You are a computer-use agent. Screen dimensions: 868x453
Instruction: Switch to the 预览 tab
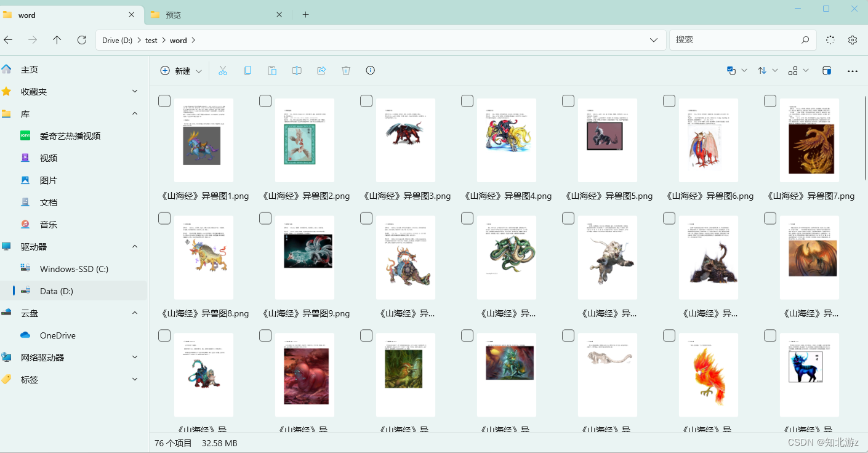click(217, 15)
